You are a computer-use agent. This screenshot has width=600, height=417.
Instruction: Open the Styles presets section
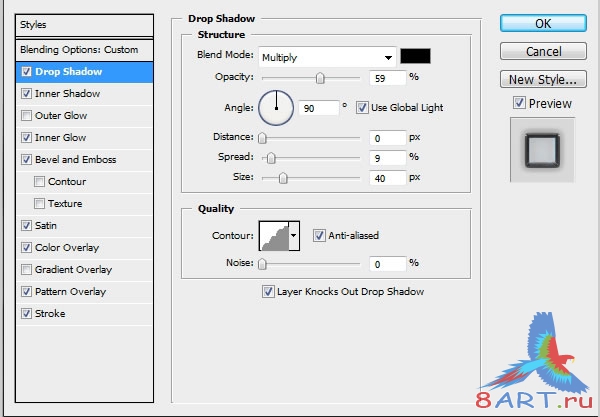coord(85,25)
